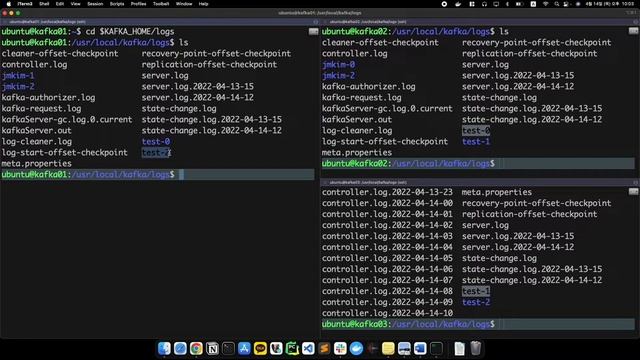Click the kafka01 command prompt line
The height and width of the screenshot is (360, 640).
(x=158, y=174)
